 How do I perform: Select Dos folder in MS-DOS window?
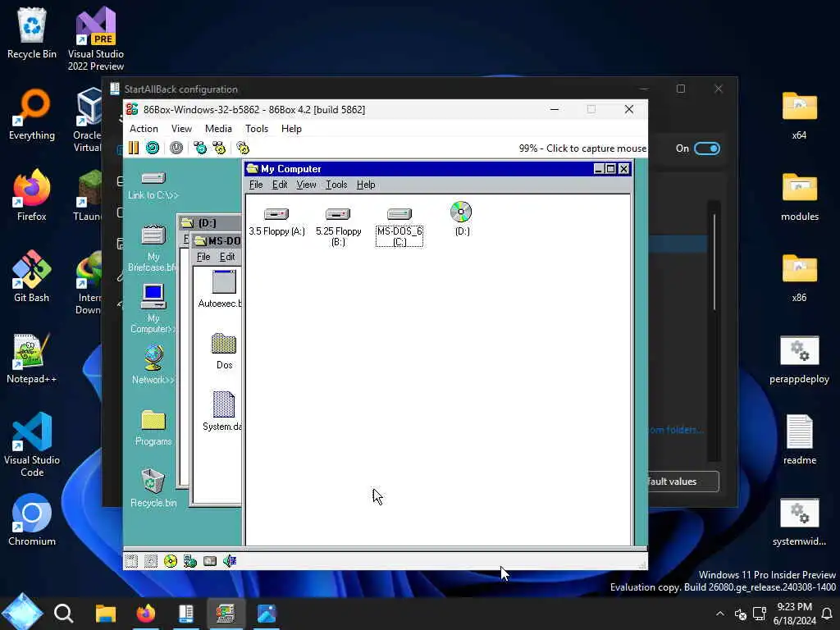coord(225,351)
